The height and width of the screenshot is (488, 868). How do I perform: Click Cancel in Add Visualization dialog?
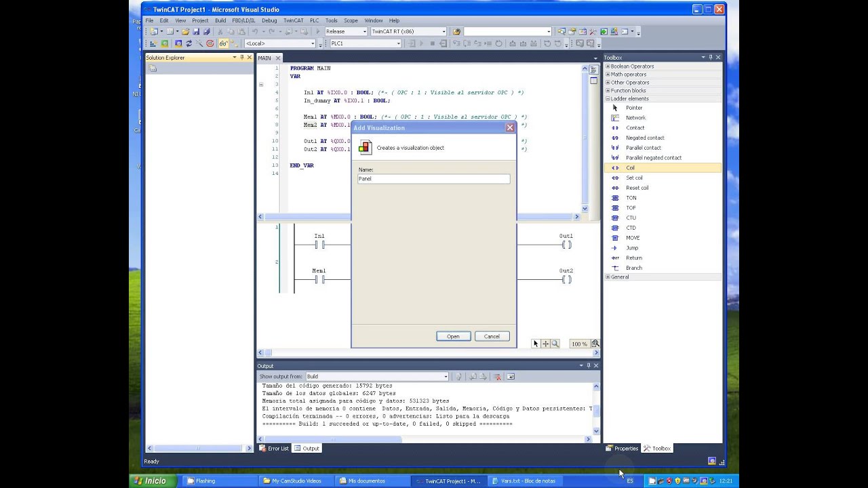(x=492, y=336)
